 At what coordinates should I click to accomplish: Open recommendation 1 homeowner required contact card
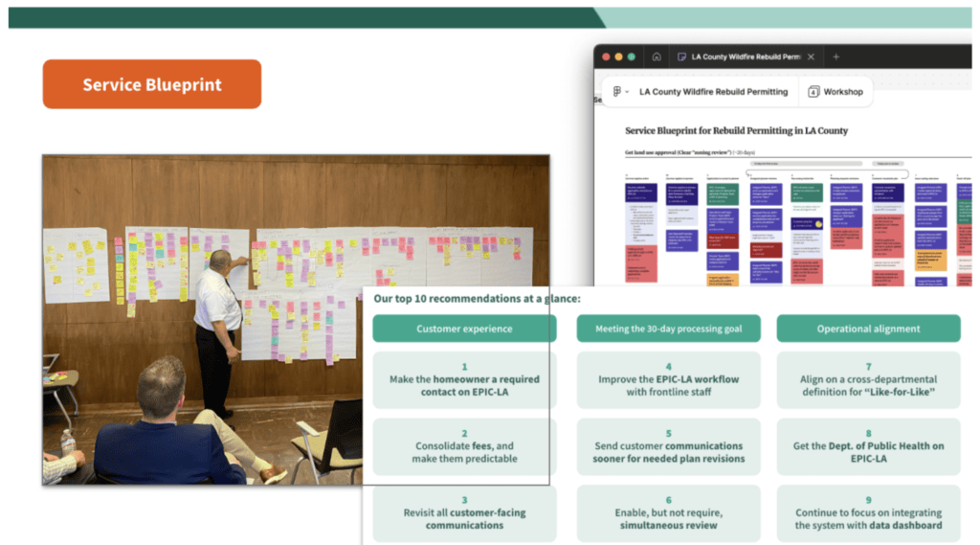pyautogui.click(x=464, y=380)
